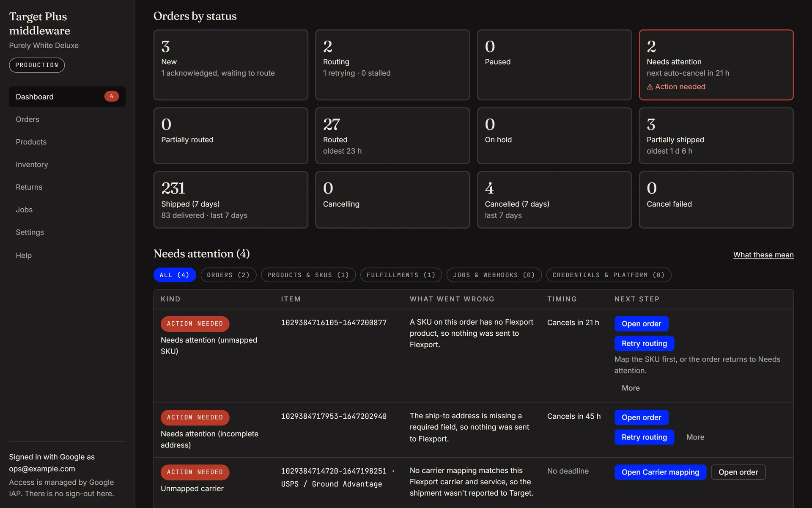
Task: Go to the Jobs page
Action: [67, 210]
